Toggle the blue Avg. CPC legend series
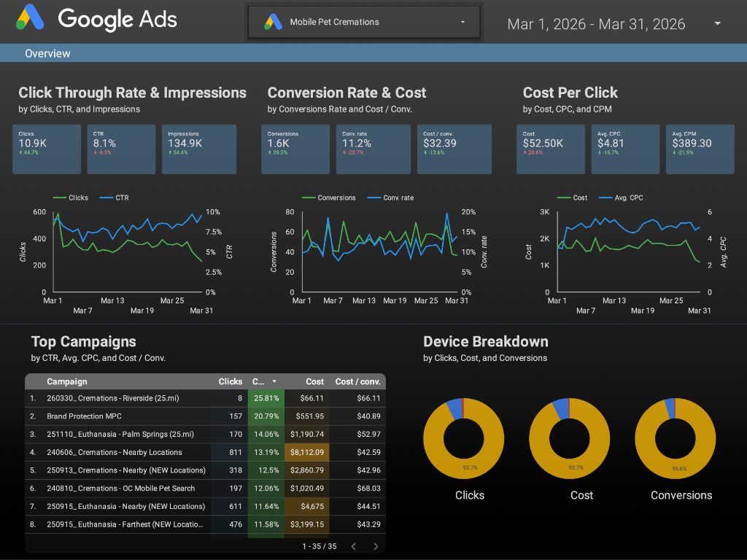 pyautogui.click(x=621, y=198)
